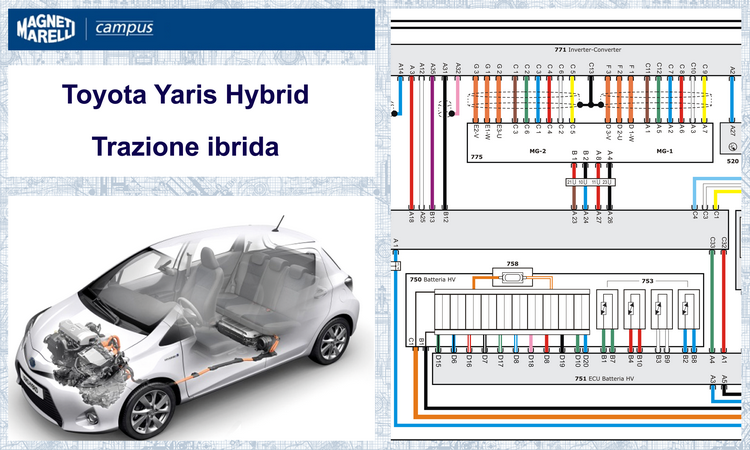Click the '758' component number
This screenshot has width=750, height=450.
512,264
